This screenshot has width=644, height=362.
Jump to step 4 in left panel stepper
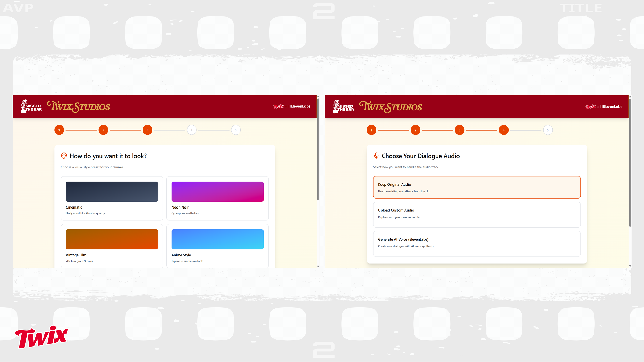point(191,130)
